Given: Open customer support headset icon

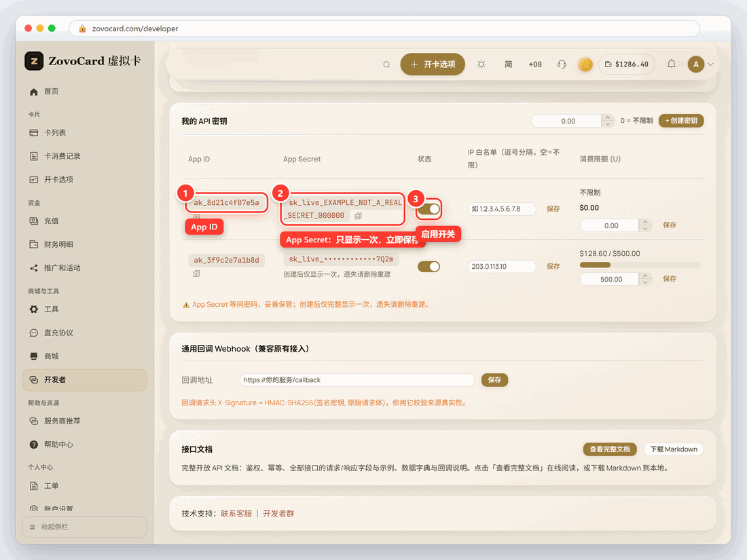Looking at the screenshot, I should [562, 64].
